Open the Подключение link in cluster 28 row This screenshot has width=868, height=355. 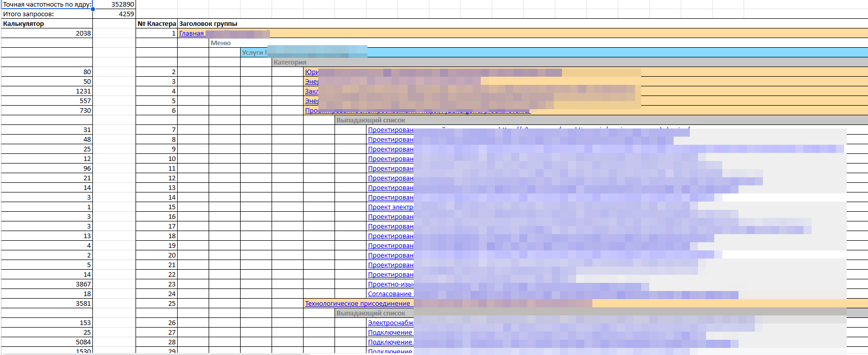[390, 342]
